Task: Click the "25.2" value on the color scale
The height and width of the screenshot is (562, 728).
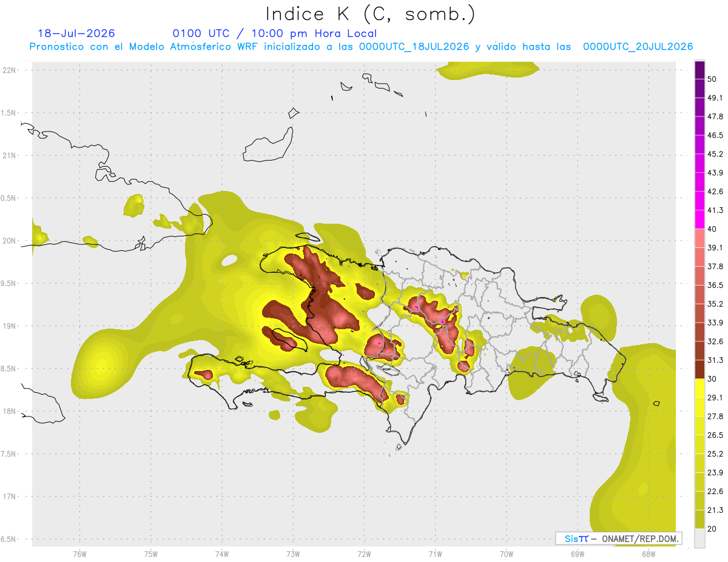Action: pyautogui.click(x=715, y=454)
